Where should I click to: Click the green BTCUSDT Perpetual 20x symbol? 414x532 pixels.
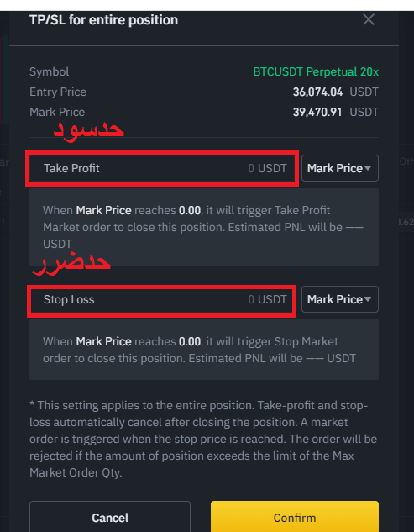316,72
